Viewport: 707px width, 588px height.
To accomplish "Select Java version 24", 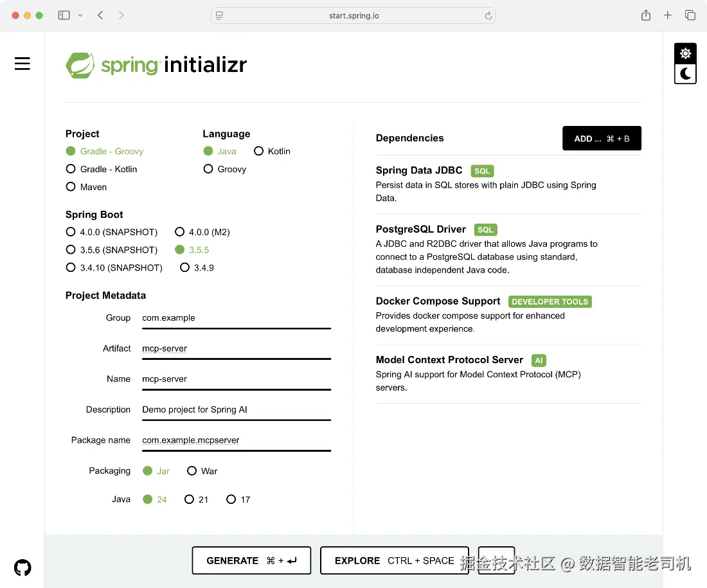I will pos(155,499).
